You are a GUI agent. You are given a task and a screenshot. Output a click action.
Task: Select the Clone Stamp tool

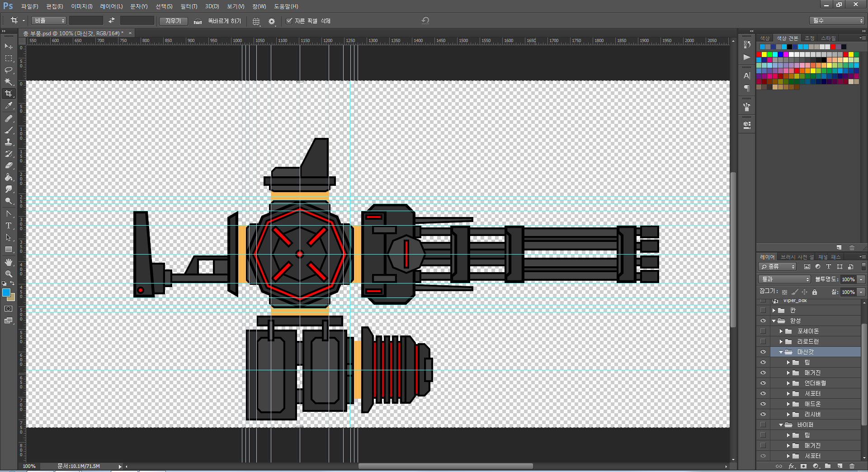pos(9,142)
